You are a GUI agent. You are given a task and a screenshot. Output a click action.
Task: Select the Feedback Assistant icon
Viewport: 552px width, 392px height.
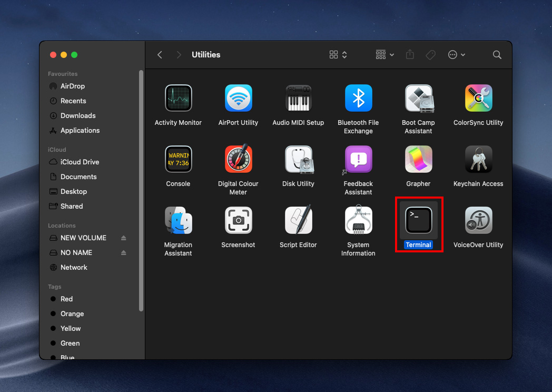coord(358,159)
